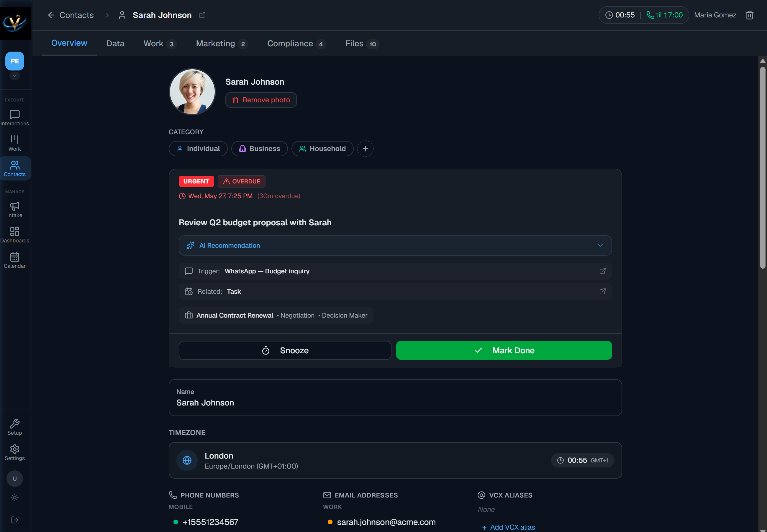Screen dimensions: 767x532
Task: Mark the task as Done
Action: point(504,350)
